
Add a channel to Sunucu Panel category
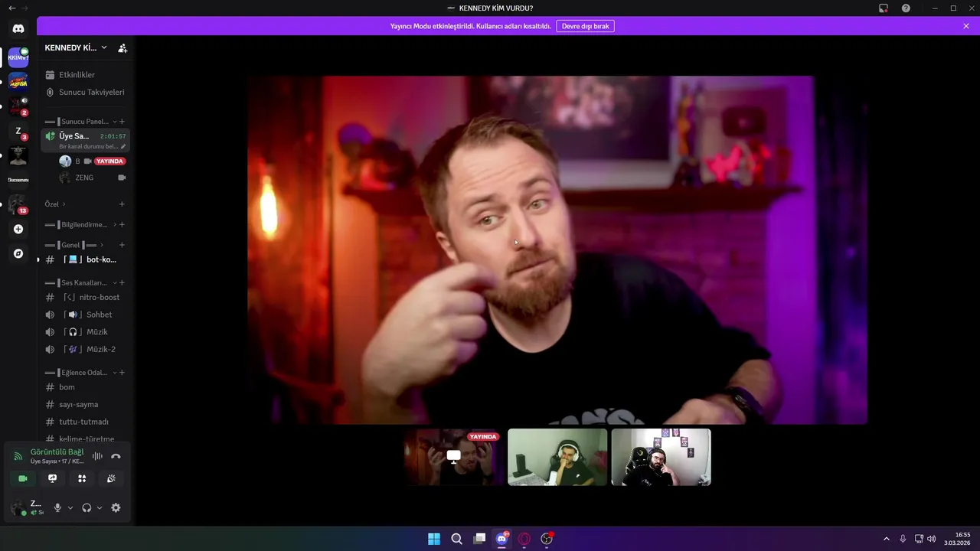(x=122, y=122)
